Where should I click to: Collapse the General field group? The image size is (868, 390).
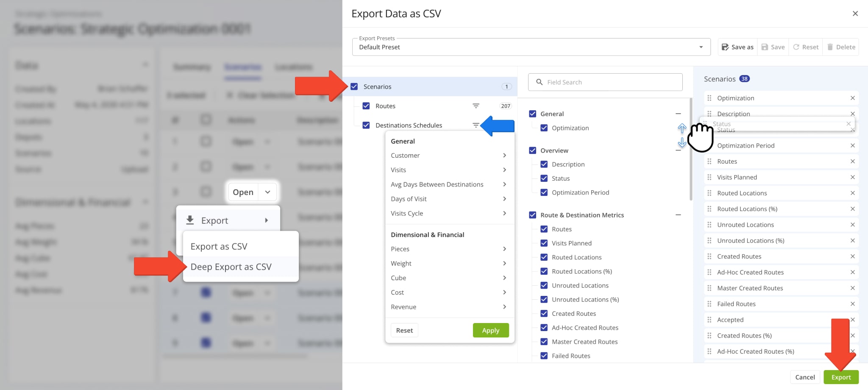[678, 114]
